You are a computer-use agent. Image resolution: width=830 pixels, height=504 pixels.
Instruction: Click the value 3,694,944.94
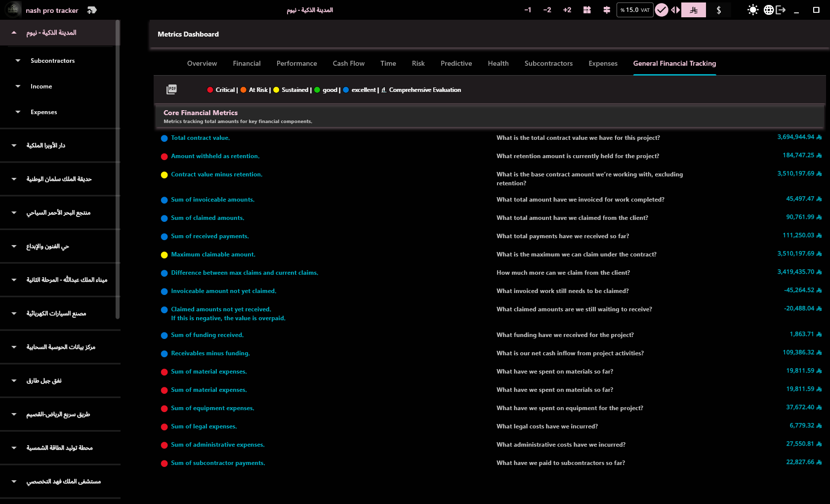[795, 137]
